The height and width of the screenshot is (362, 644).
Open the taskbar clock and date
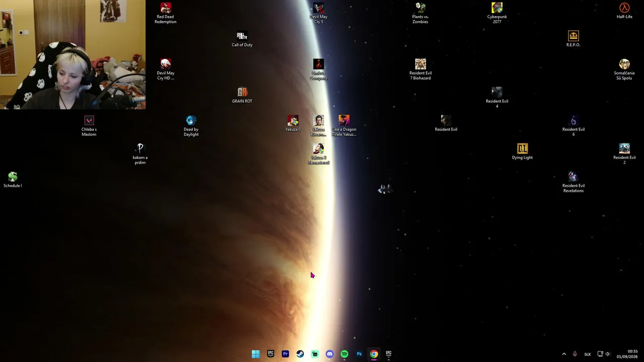[627, 354]
